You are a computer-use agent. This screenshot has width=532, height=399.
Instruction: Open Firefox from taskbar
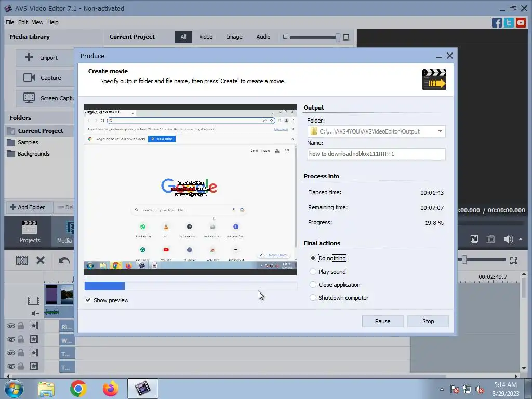[x=111, y=389]
